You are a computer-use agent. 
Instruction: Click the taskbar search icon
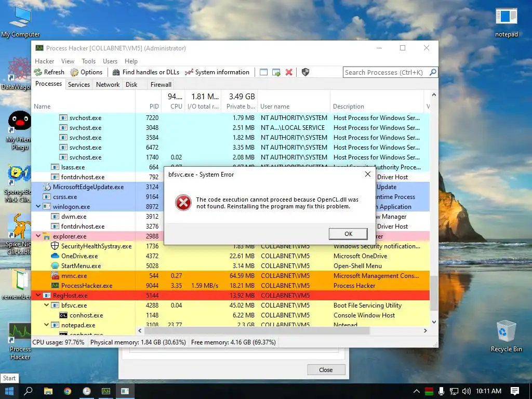(x=29, y=391)
